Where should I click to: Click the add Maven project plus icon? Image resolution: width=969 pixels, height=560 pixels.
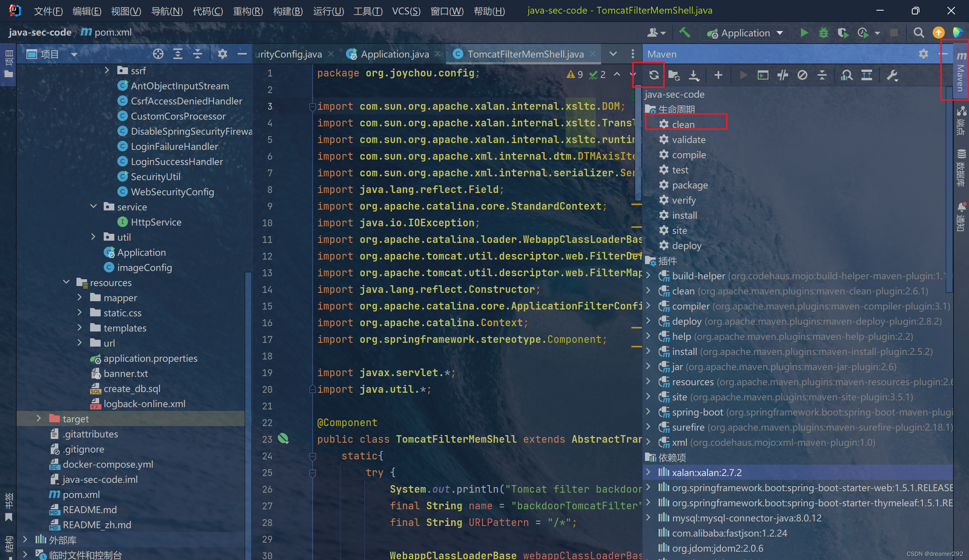tap(718, 75)
